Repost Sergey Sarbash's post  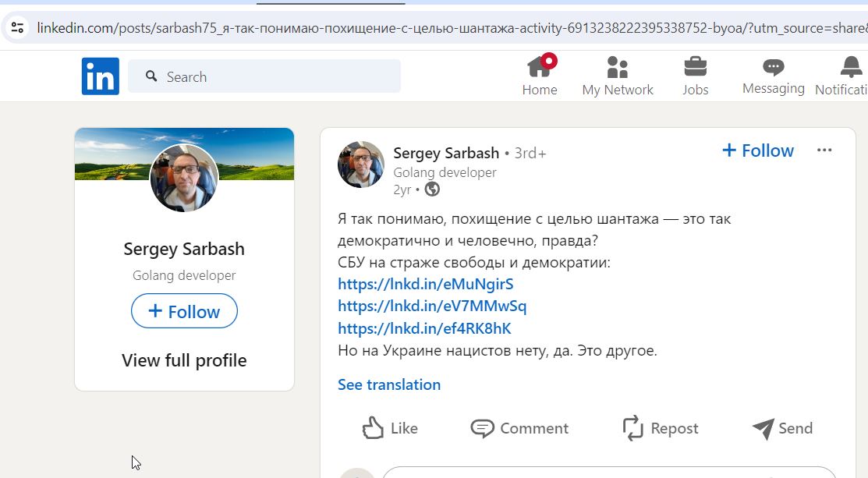coord(661,428)
